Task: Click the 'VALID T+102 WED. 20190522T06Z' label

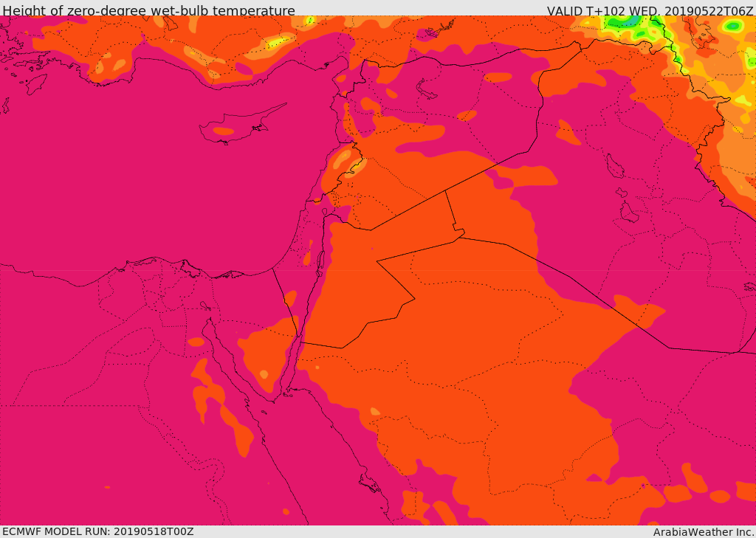Action: 650,10
